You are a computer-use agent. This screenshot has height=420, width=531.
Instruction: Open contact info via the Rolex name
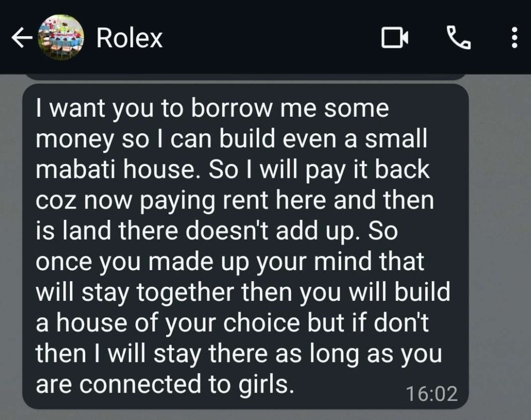coord(129,38)
